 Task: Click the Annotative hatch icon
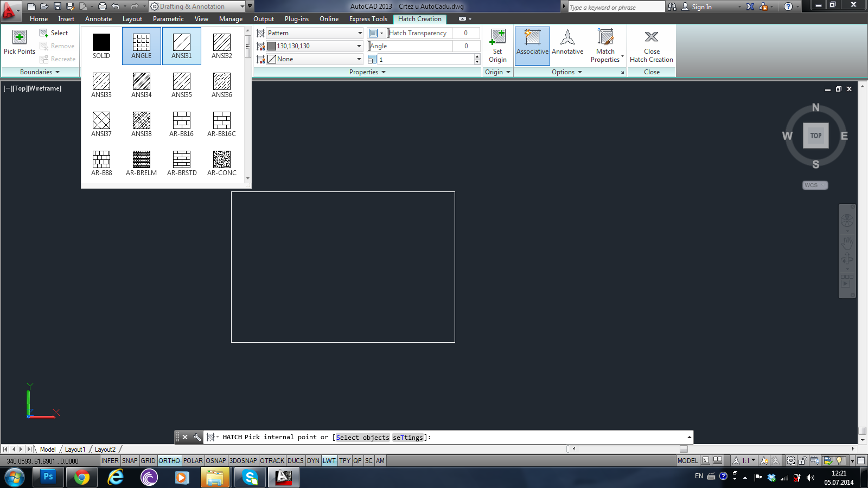click(x=567, y=38)
